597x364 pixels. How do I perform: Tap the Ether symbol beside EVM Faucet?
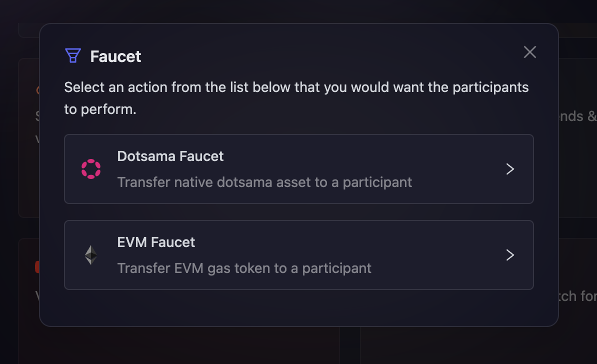[x=91, y=255]
